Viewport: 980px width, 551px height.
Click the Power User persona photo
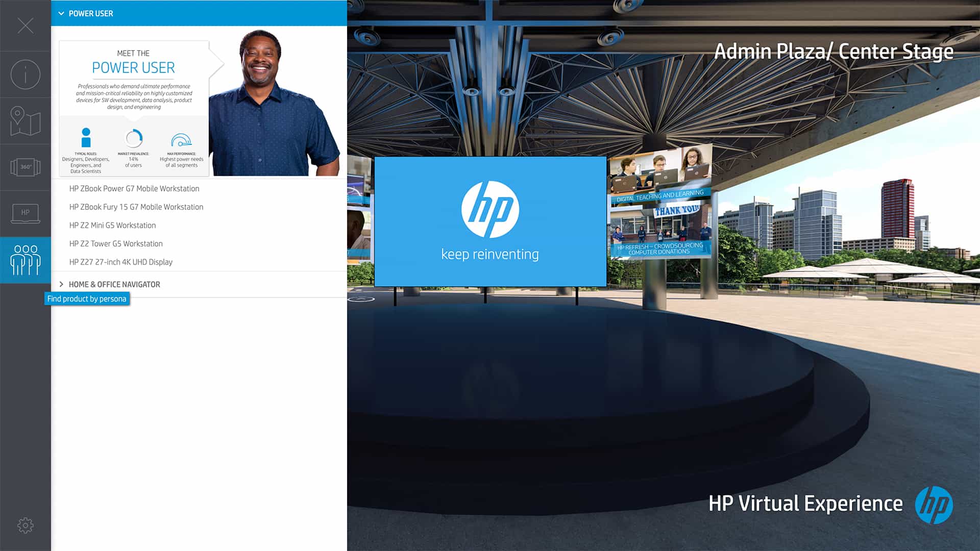point(275,102)
